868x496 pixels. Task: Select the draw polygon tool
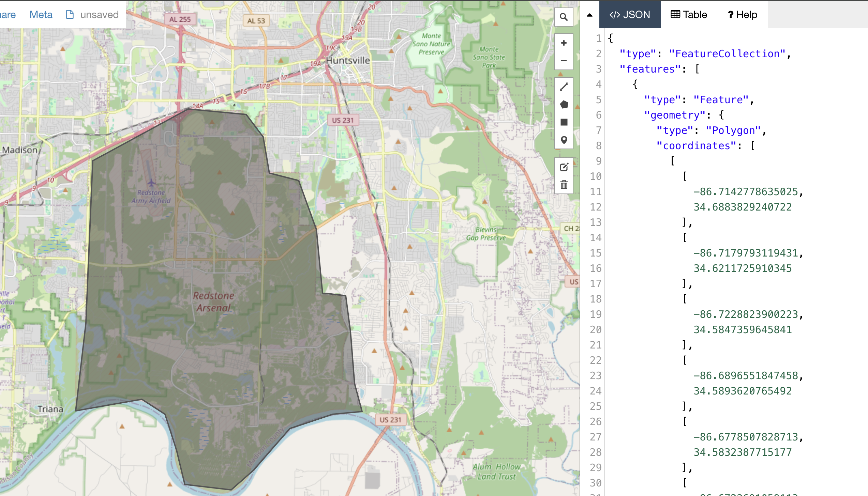tap(564, 104)
